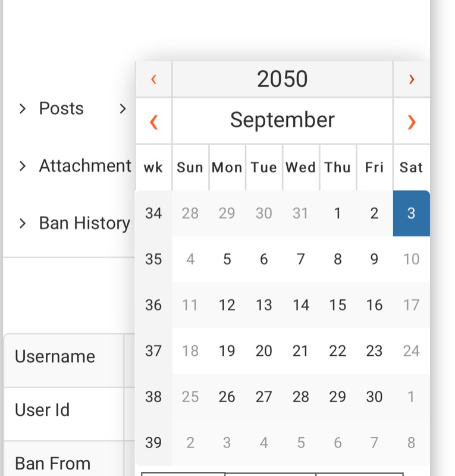The image size is (455, 476).
Task: Click arrow right of Posts
Action: [x=123, y=108]
